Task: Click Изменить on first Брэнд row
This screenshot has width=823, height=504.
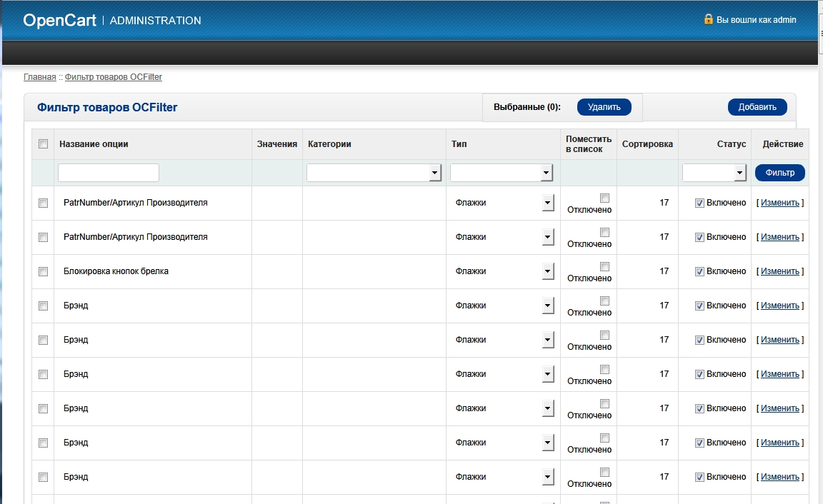Action: coord(780,306)
